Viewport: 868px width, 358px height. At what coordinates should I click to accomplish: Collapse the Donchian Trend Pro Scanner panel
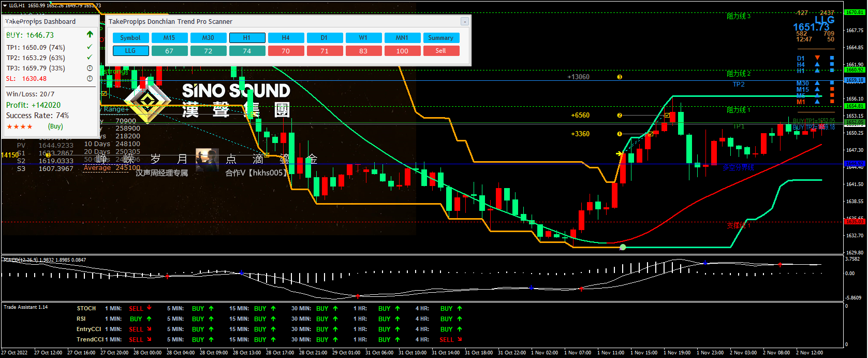465,21
